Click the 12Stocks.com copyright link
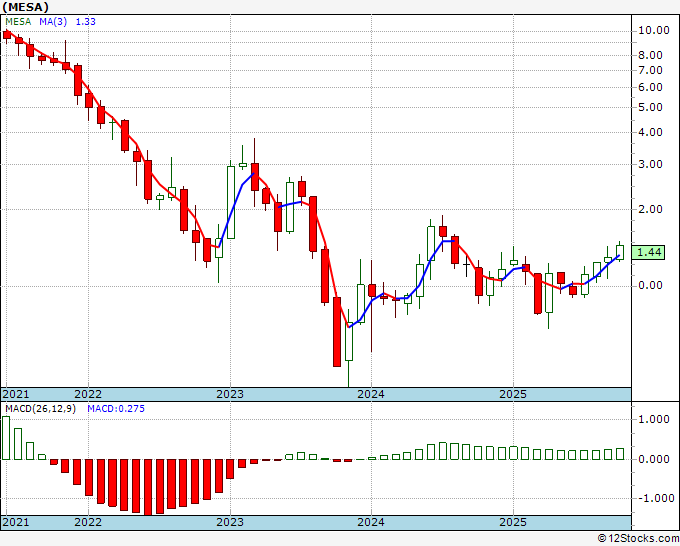Viewport: 680px width, 546px height. pyautogui.click(x=638, y=539)
